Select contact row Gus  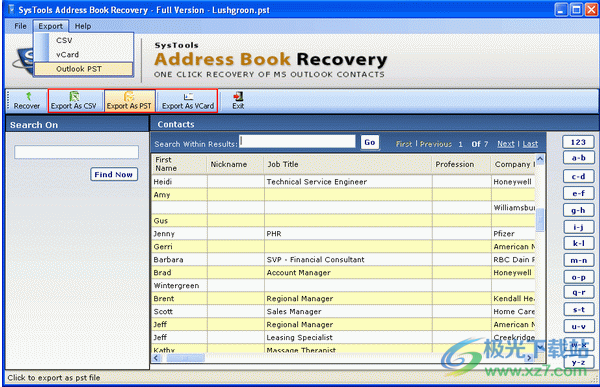click(x=343, y=221)
